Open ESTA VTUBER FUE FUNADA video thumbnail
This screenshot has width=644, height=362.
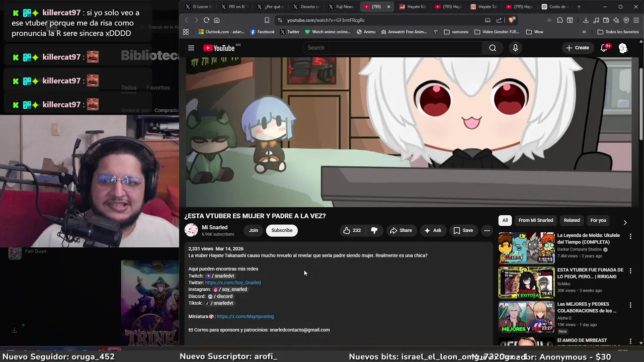point(526,282)
